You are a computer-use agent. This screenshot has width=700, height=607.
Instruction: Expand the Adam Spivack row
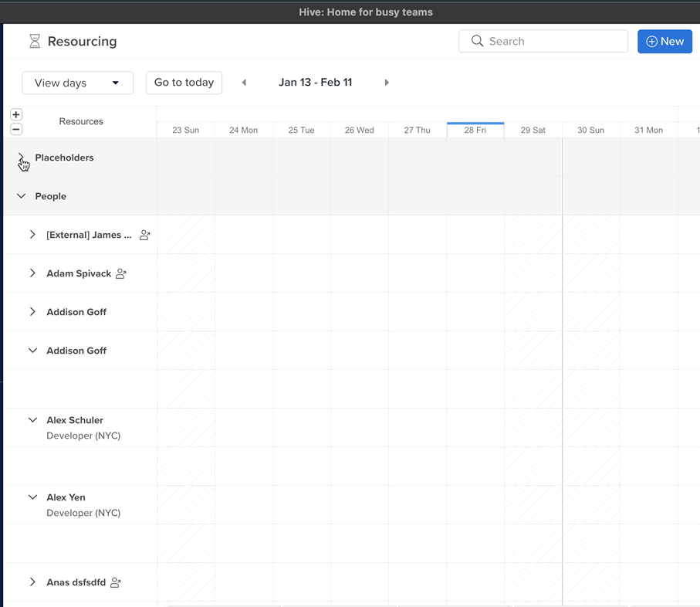click(32, 273)
